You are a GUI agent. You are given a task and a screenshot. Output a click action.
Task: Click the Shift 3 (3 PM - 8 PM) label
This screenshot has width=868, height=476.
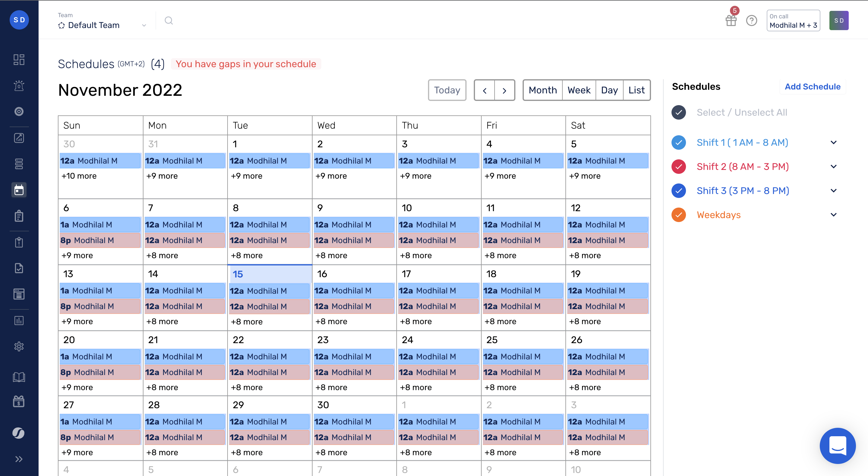743,191
